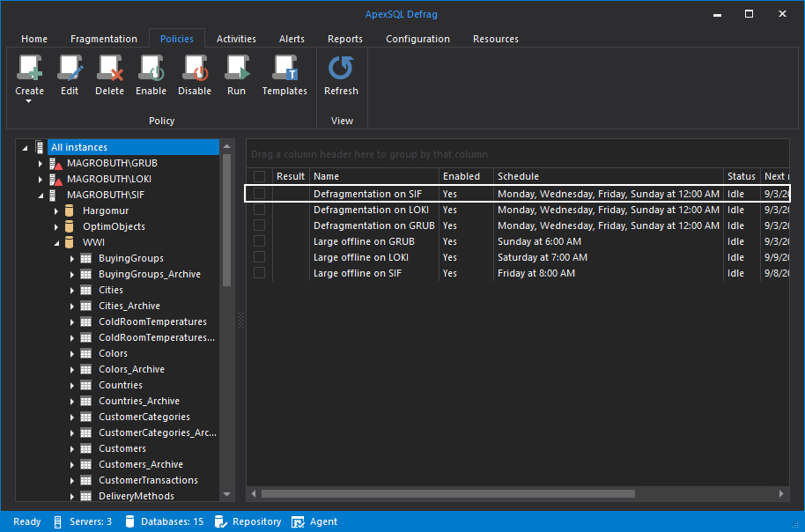Click the MAGROBUTH\SIF server icon

point(52,196)
